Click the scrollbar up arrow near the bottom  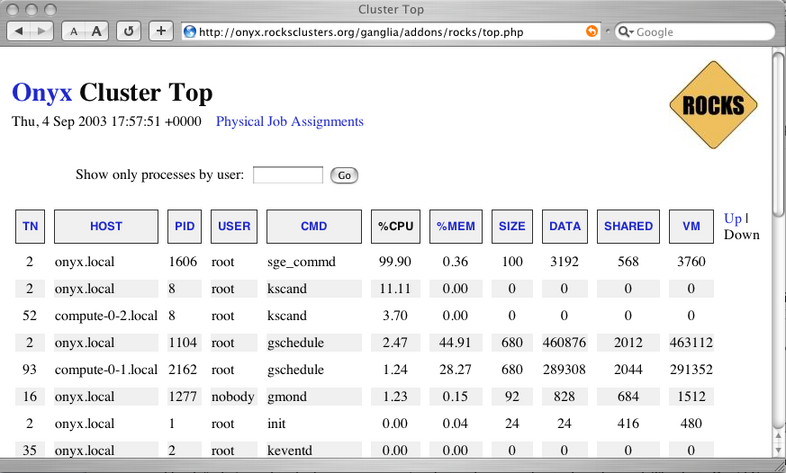point(778,436)
